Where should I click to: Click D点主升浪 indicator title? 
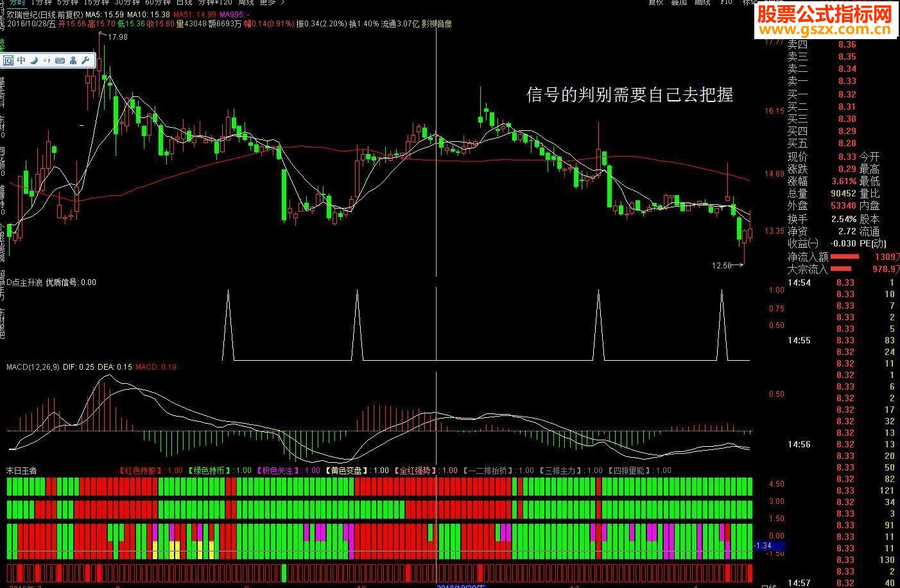23,282
